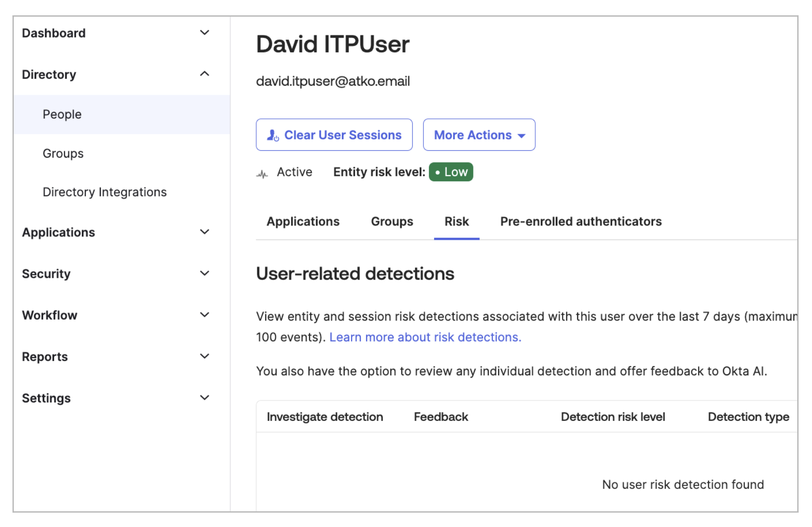This screenshot has width=812, height=527.
Task: Expand the Reports section
Action: coord(204,356)
